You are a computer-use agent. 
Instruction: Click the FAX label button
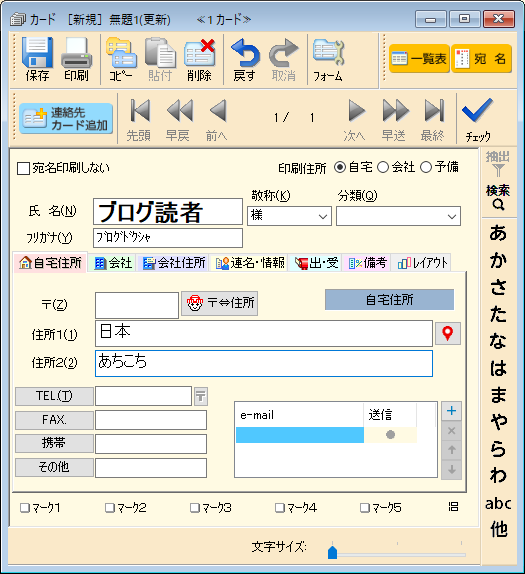coord(54,420)
